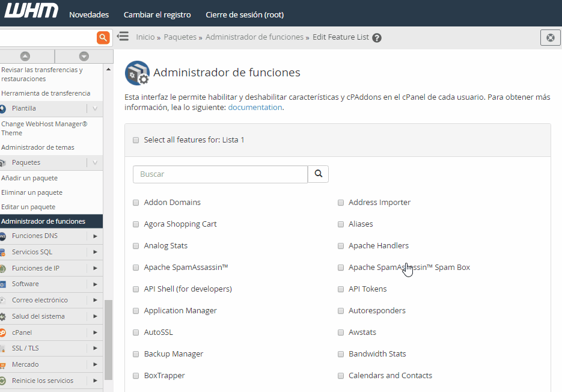The height and width of the screenshot is (392, 562).
Task: Collapse the Paquetes section chevron
Action: point(95,162)
